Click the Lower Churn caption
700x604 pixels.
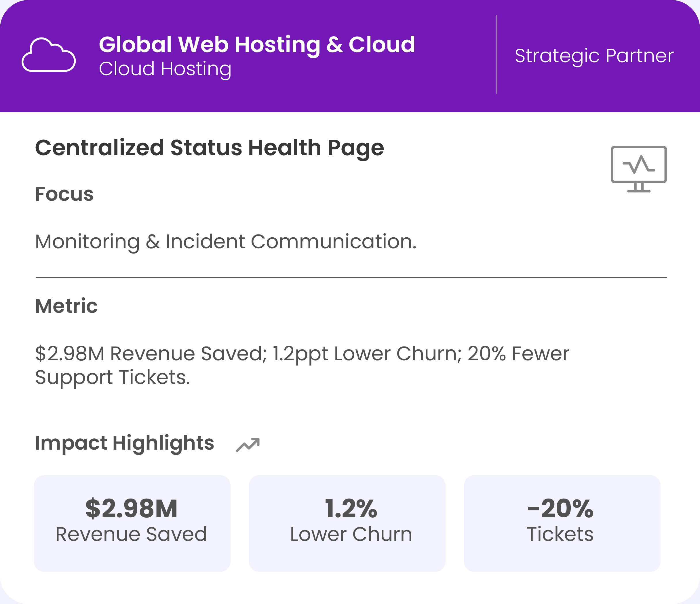(351, 534)
